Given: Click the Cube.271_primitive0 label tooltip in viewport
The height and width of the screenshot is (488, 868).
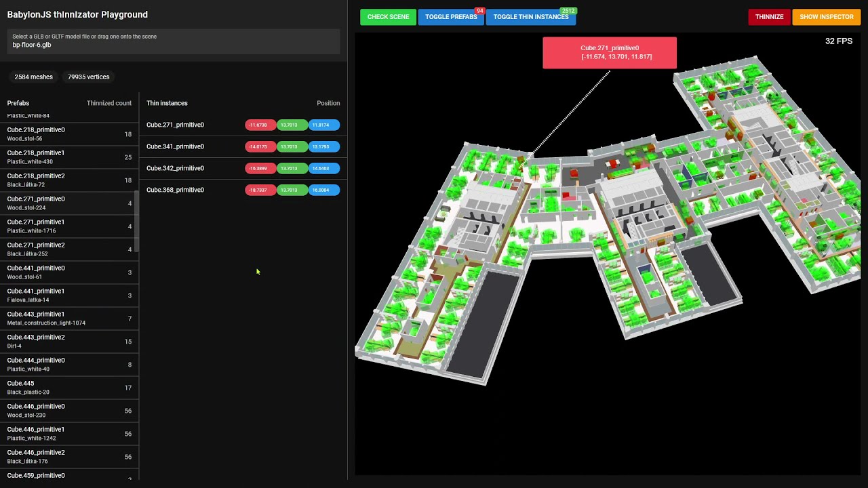Looking at the screenshot, I should [610, 53].
